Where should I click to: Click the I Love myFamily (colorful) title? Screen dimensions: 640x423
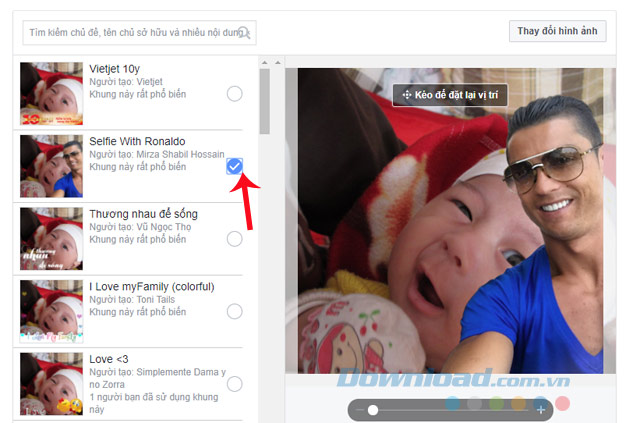(151, 287)
